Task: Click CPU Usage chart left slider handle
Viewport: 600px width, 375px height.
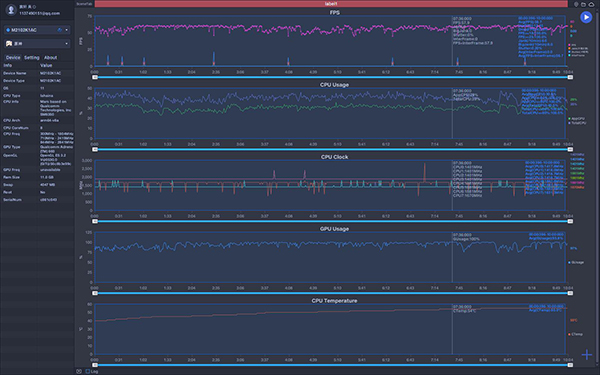Action: [95, 150]
